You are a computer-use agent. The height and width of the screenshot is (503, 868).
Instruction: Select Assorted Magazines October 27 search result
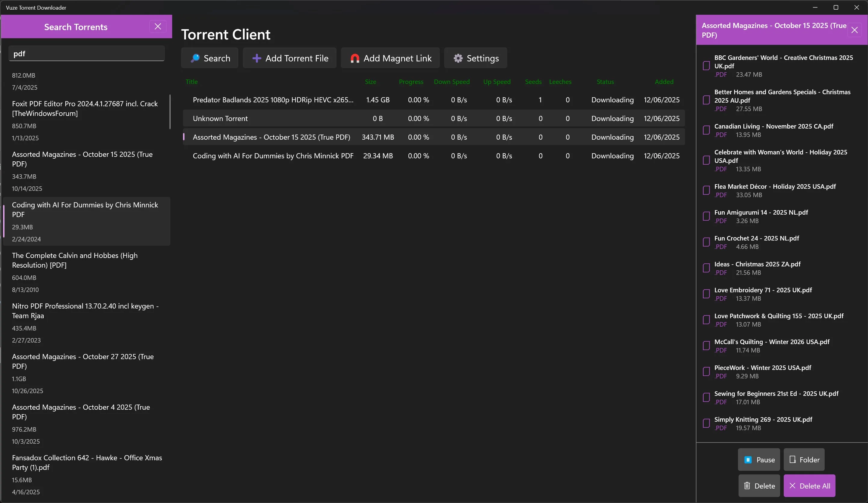coord(86,373)
